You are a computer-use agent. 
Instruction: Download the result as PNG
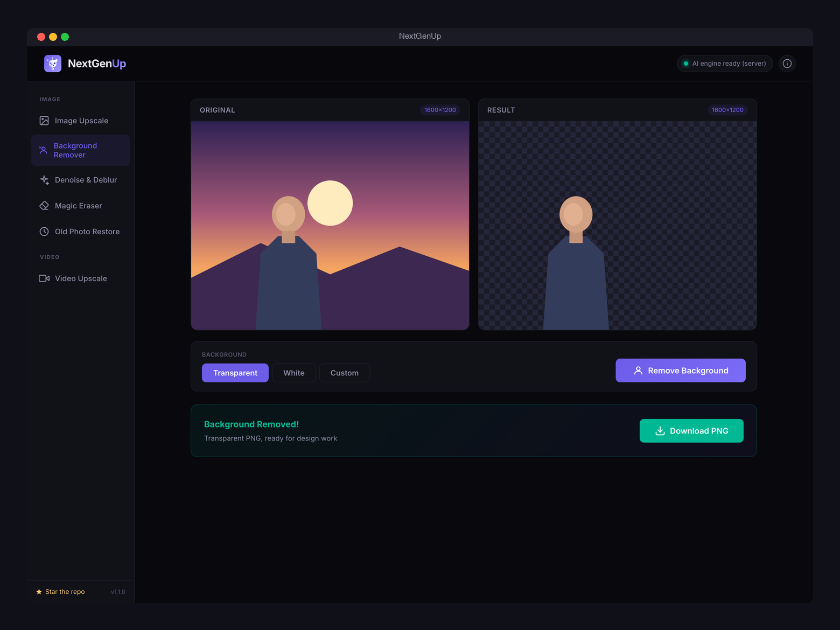(x=691, y=431)
